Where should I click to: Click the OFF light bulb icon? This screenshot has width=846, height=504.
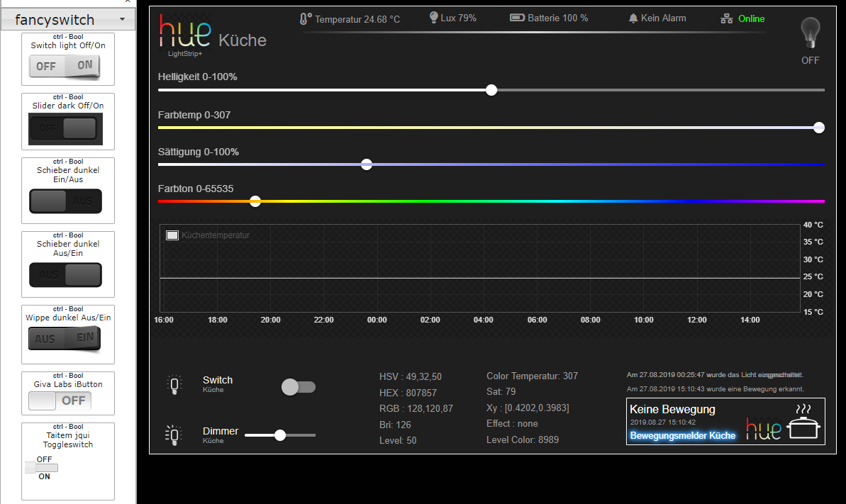[810, 34]
